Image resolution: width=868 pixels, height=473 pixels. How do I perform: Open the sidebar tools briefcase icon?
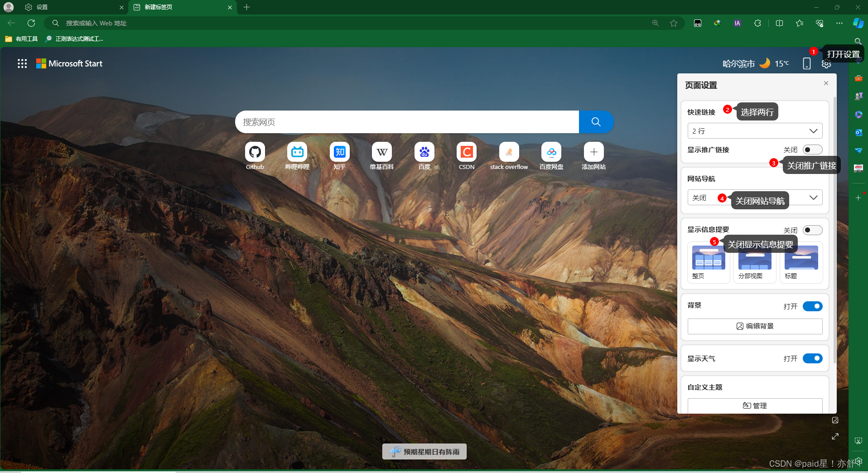point(858,78)
